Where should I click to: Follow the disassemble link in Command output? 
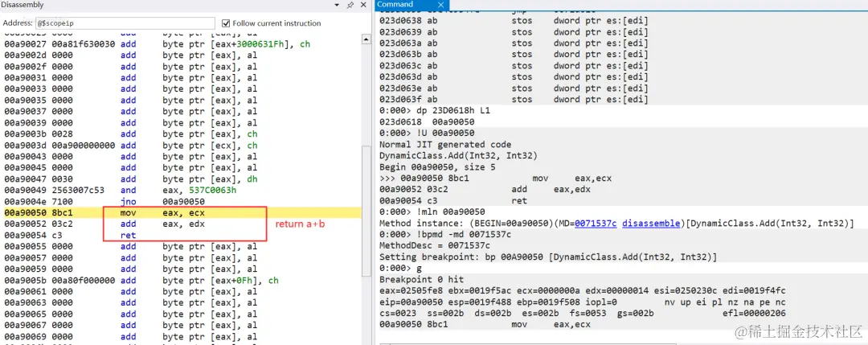[x=650, y=224]
